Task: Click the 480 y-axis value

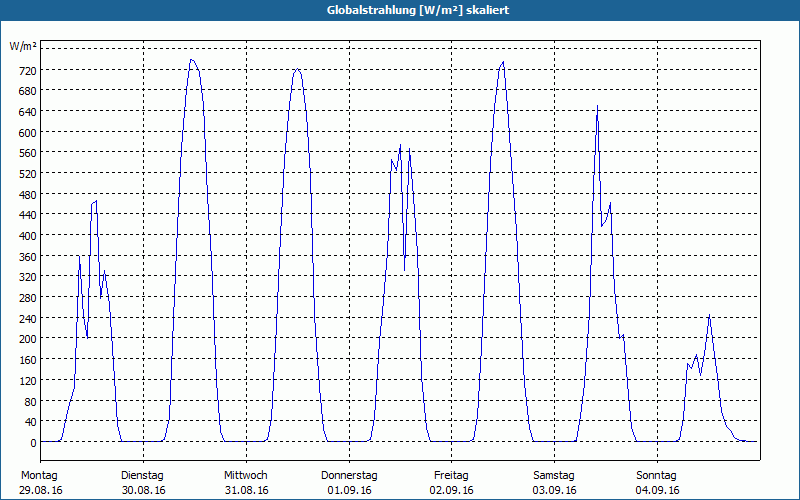Action: 28,195
